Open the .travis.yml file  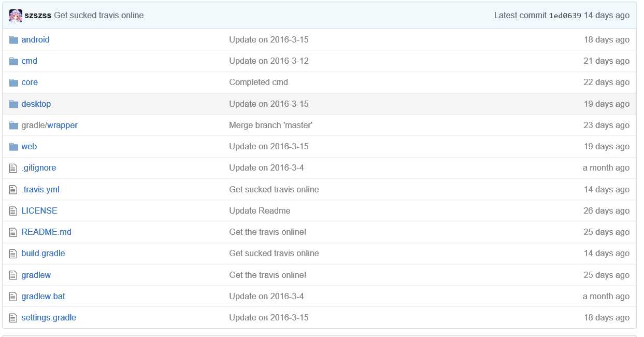click(40, 190)
